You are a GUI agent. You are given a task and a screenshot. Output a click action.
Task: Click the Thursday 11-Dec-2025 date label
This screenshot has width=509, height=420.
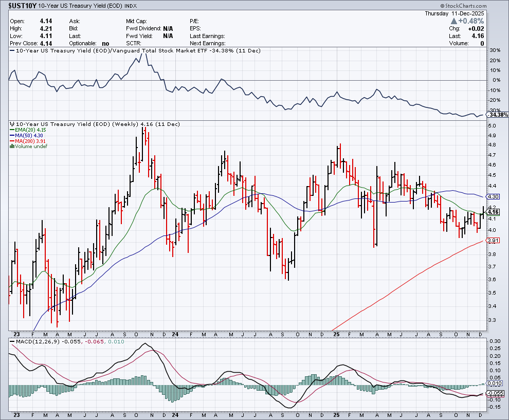click(x=454, y=12)
